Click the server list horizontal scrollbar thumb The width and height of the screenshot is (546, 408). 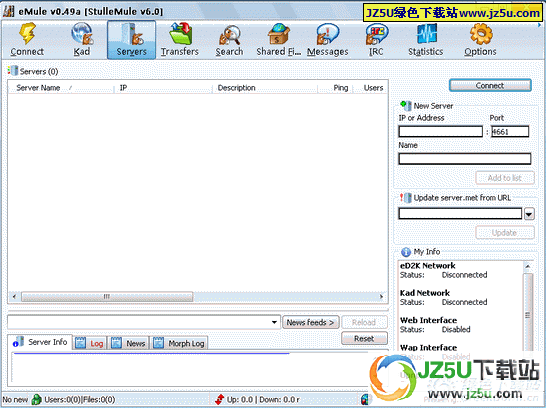click(107, 297)
